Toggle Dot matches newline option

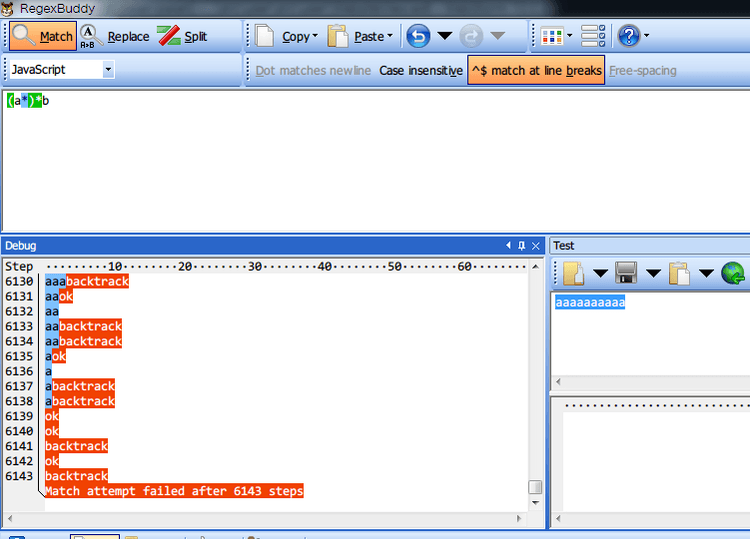(x=313, y=71)
